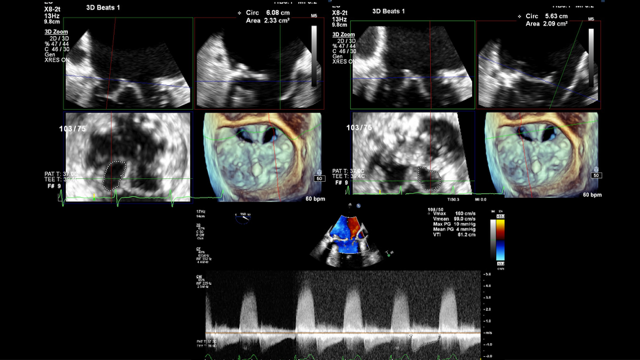Click the spectral Doppler baseline line

click(x=343, y=333)
